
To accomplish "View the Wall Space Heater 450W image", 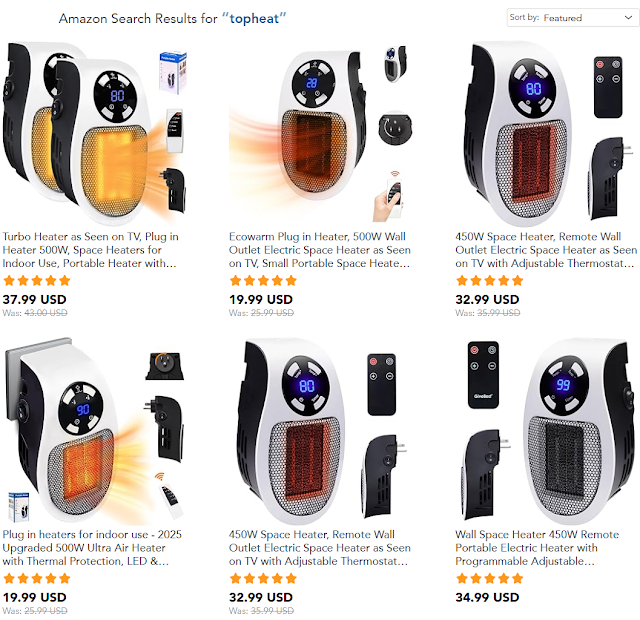I will tap(546, 431).
